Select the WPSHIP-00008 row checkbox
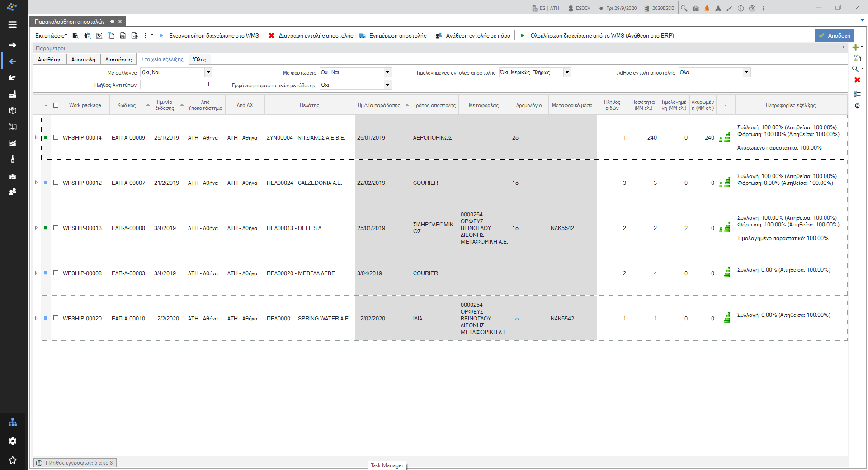The image size is (868, 470). (x=56, y=273)
